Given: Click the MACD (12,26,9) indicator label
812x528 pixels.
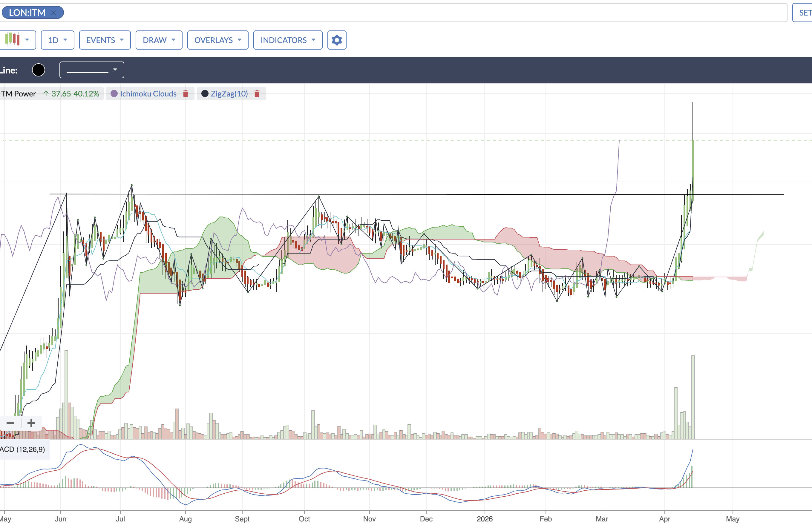Looking at the screenshot, I should [22, 449].
